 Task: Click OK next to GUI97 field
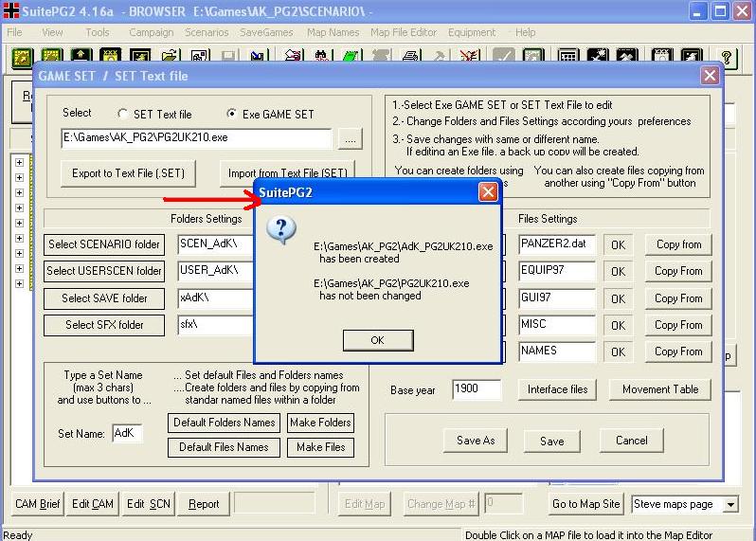(618, 299)
